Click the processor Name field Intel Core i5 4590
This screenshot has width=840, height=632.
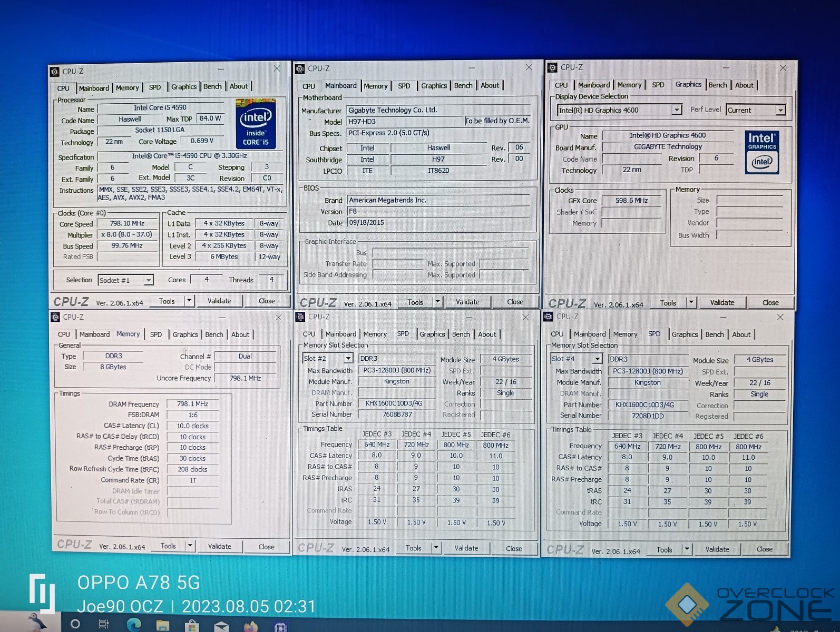pos(160,108)
